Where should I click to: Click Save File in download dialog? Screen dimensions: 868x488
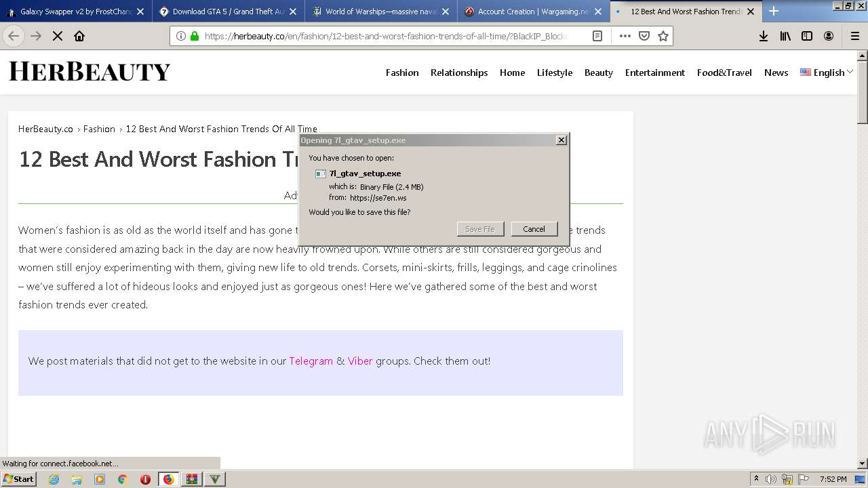[x=480, y=229]
